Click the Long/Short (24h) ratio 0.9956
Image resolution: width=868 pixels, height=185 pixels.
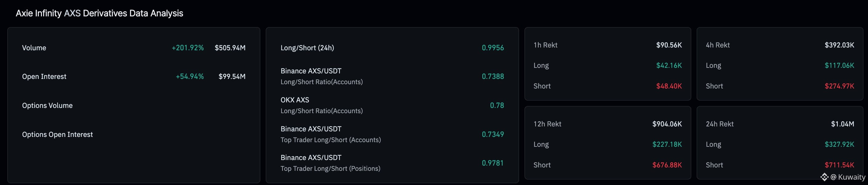click(x=493, y=48)
